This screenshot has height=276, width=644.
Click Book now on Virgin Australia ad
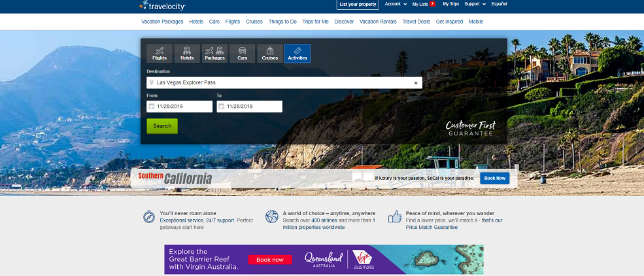coord(270,260)
